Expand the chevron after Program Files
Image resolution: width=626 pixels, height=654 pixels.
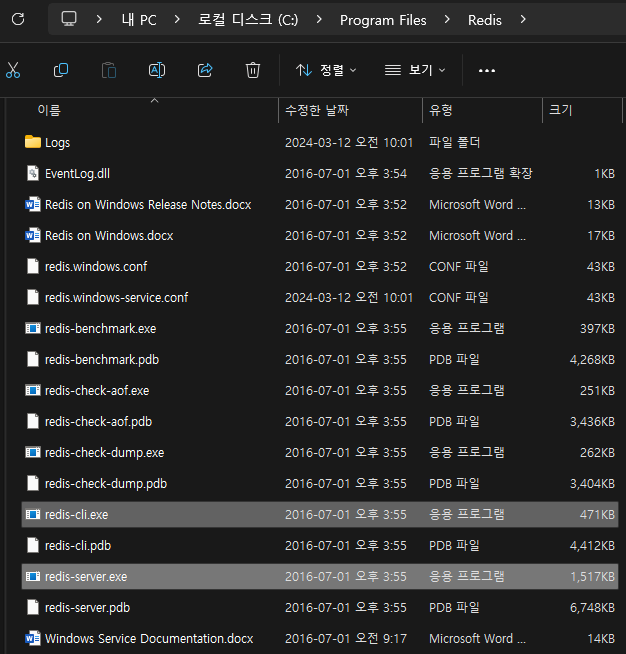click(447, 19)
